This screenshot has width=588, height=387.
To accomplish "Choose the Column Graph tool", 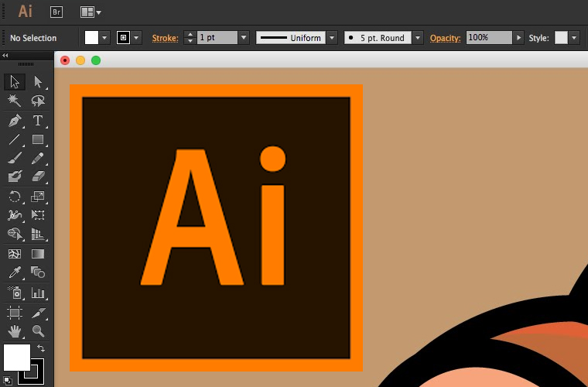I will point(38,293).
